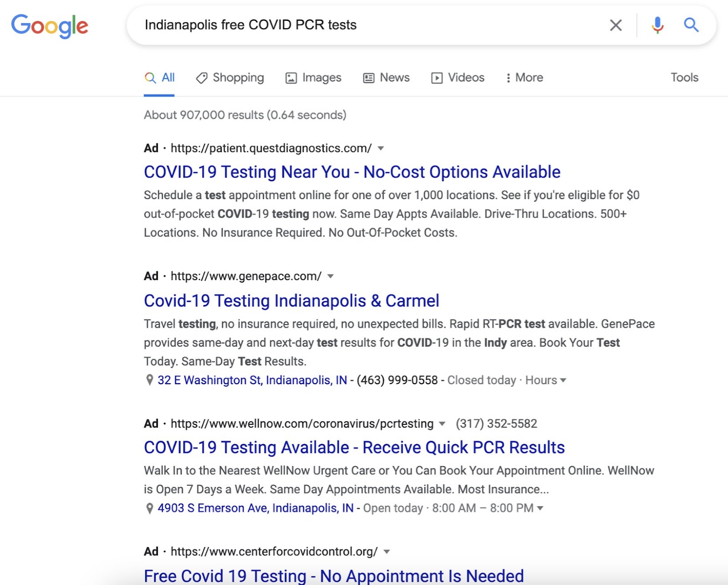The image size is (728, 585).
Task: Click the Closed today status text
Action: click(x=482, y=380)
